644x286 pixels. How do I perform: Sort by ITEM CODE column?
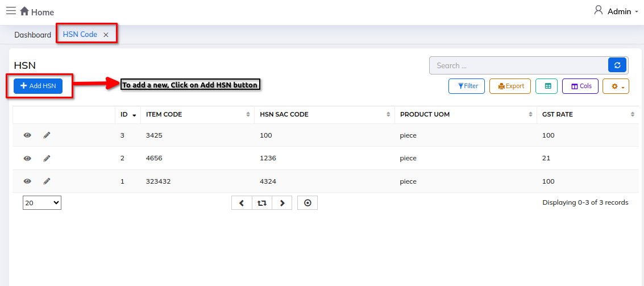point(198,115)
